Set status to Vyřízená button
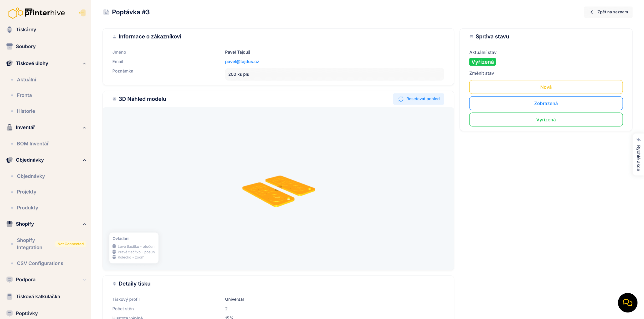 (546, 120)
